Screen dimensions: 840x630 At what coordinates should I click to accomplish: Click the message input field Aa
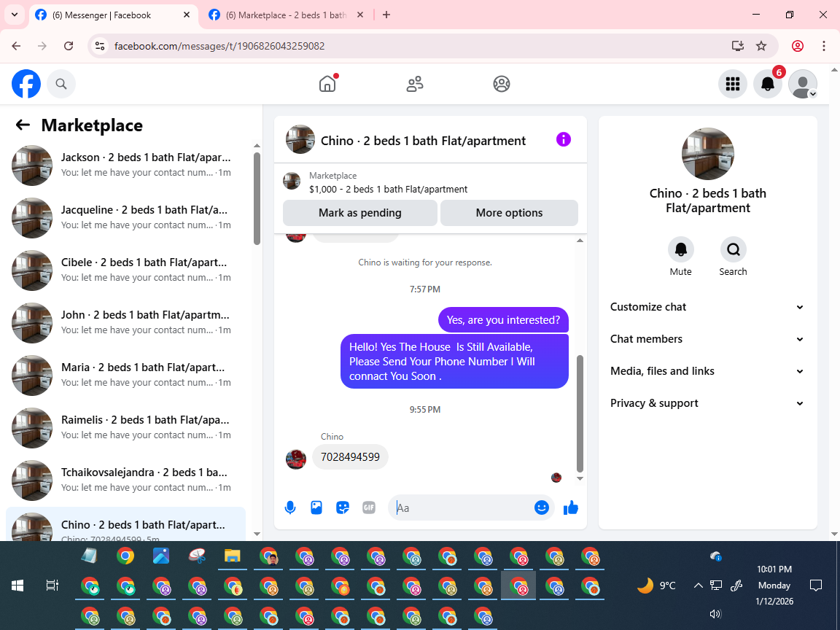tap(464, 507)
